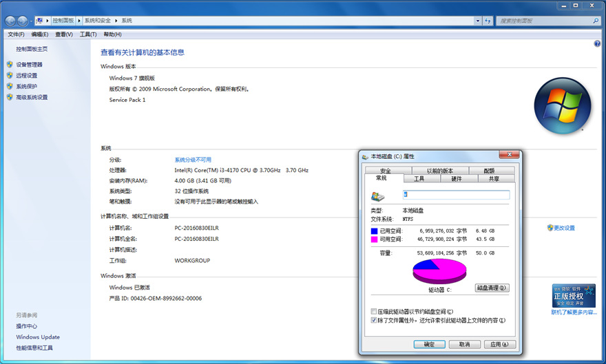
Task: Uncheck the 除了文件属性外 index contents checkbox
Action: (x=374, y=320)
